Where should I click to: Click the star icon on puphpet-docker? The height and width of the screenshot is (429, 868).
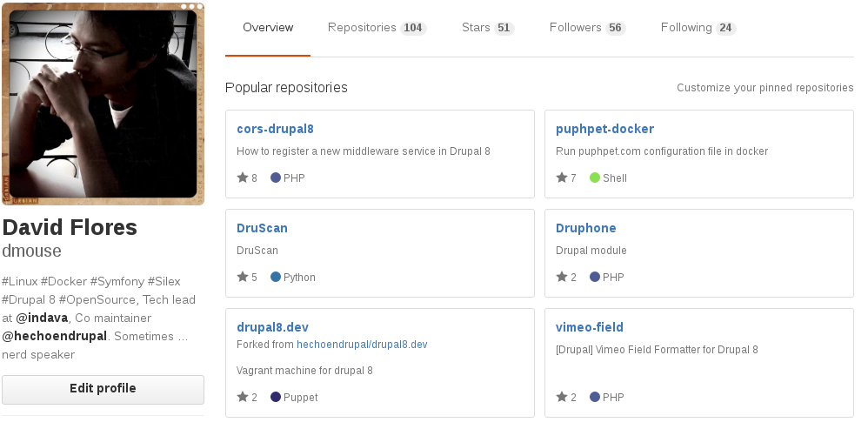tap(561, 178)
